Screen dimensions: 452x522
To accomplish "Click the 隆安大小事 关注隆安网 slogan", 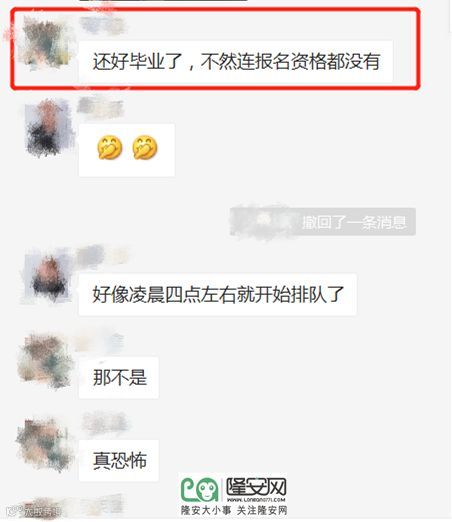I will tap(234, 510).
